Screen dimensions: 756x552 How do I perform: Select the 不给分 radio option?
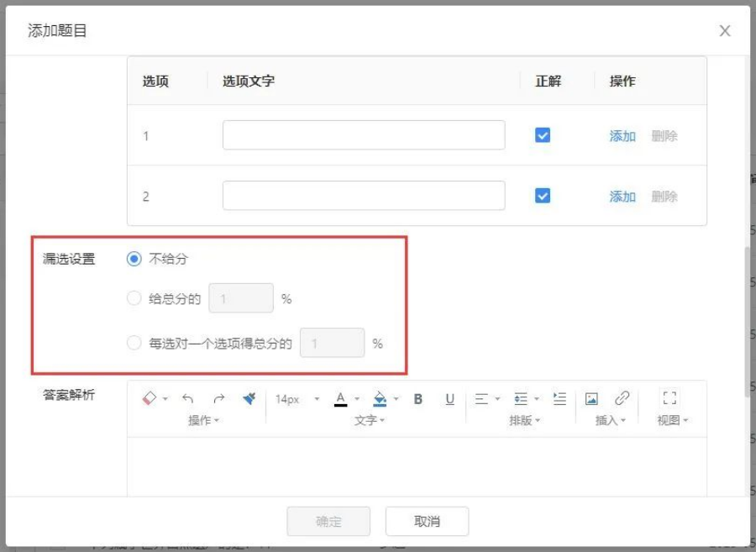click(134, 259)
